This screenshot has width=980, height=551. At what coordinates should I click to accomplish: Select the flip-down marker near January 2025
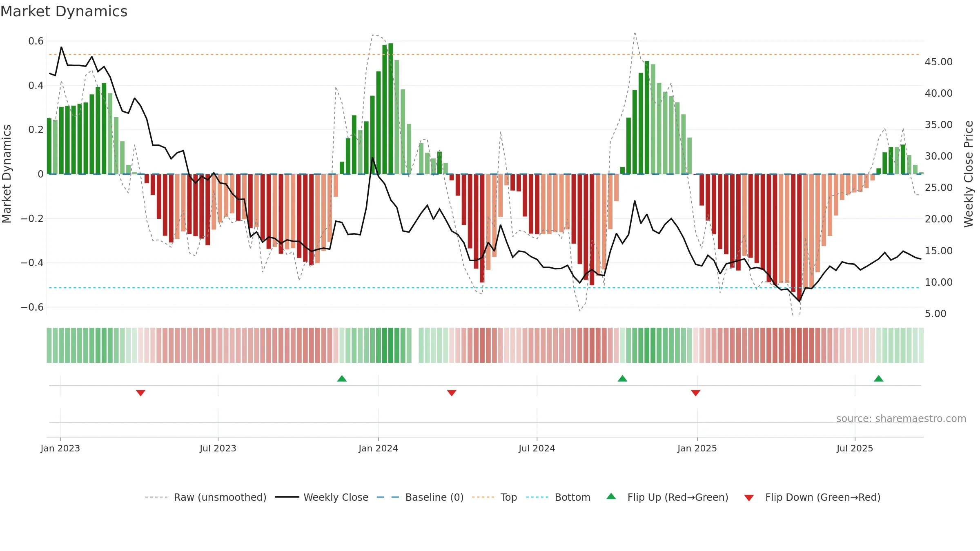pyautogui.click(x=696, y=393)
